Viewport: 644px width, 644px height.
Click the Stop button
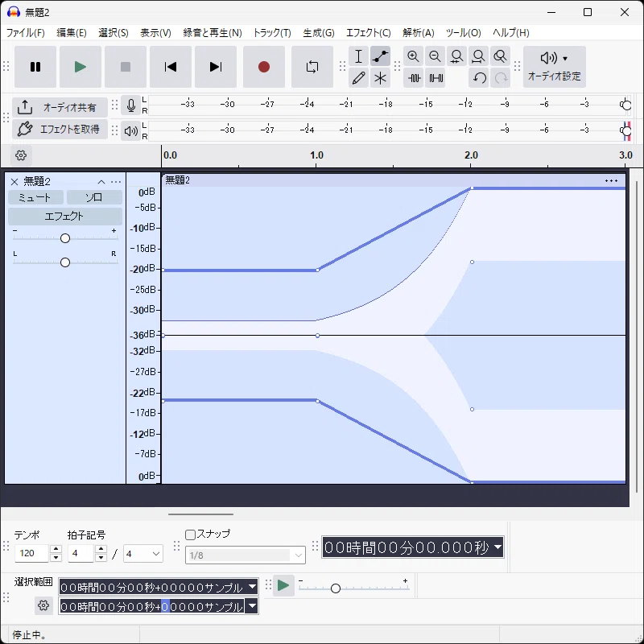(x=126, y=67)
